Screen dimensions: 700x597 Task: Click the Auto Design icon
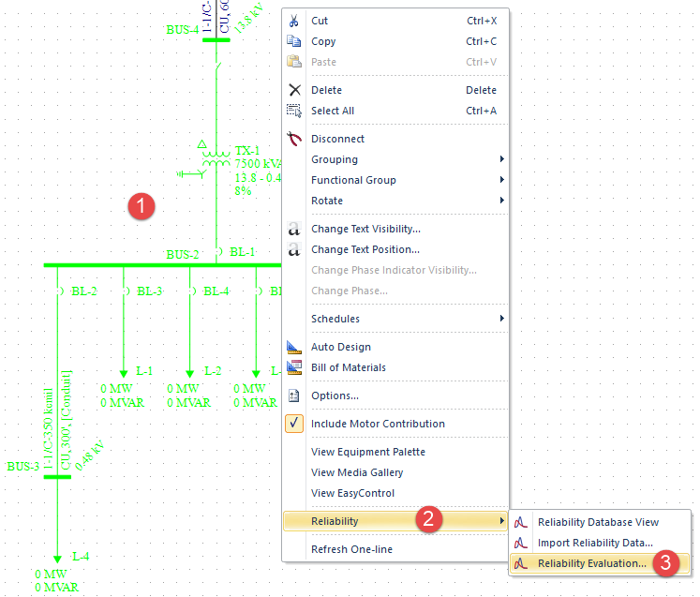pyautogui.click(x=294, y=347)
